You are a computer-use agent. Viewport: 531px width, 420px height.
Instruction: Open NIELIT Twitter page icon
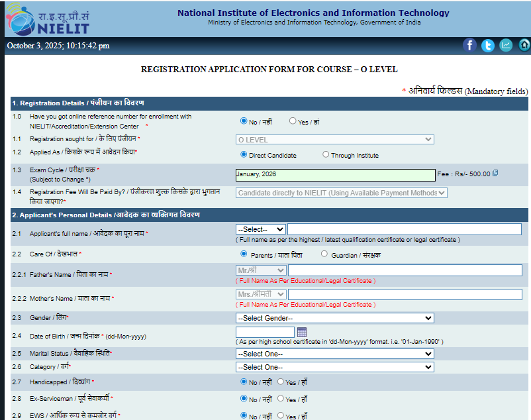coord(488,45)
